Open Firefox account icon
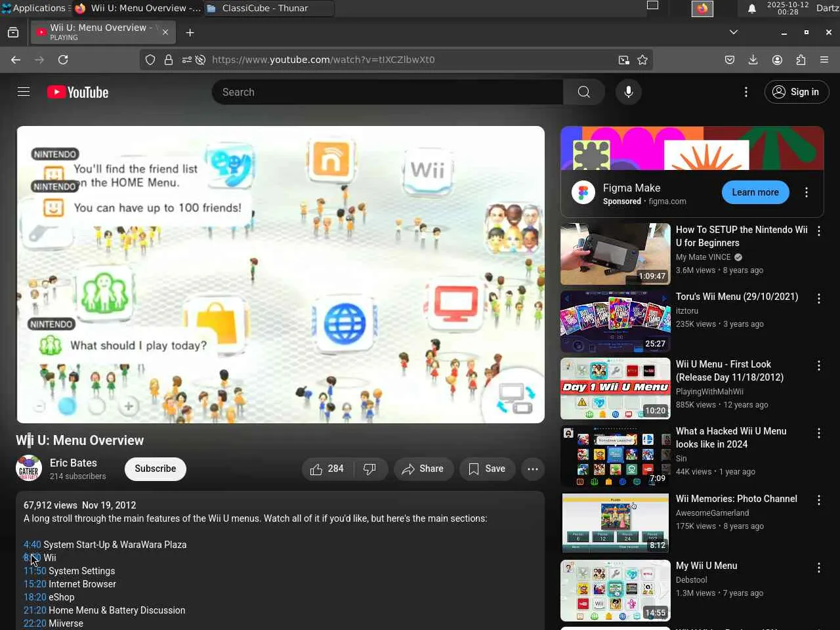840x630 pixels. click(x=777, y=60)
